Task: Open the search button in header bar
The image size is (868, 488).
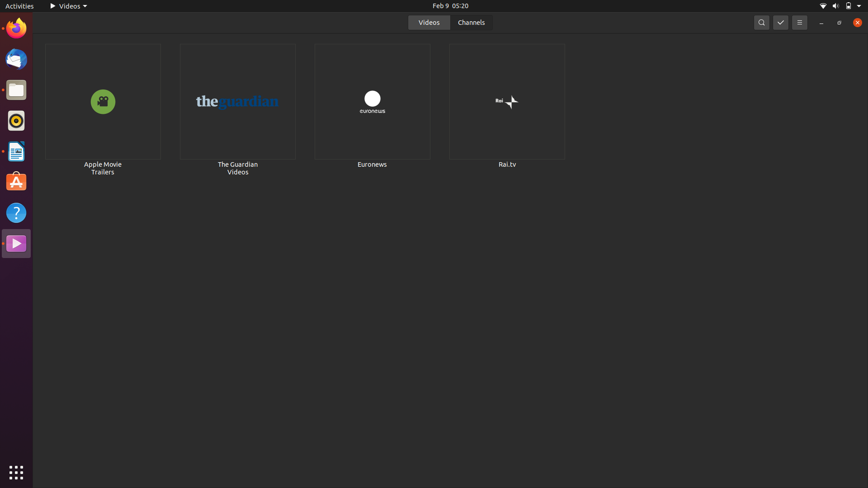Action: [761, 23]
